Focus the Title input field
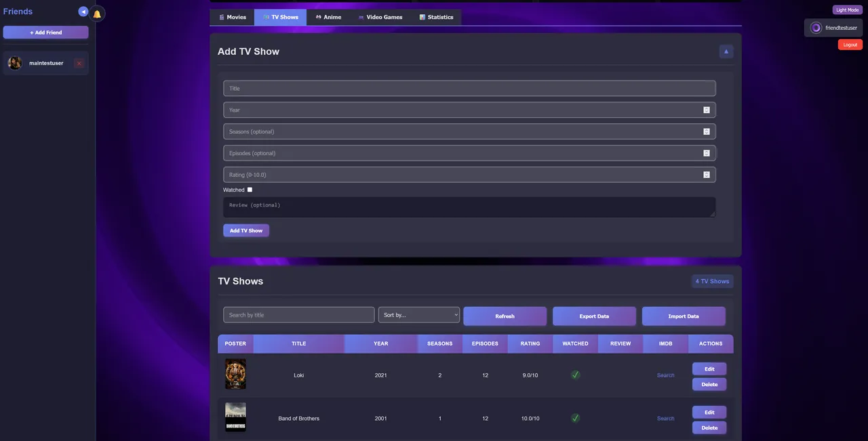The width and height of the screenshot is (868, 441). (469, 88)
